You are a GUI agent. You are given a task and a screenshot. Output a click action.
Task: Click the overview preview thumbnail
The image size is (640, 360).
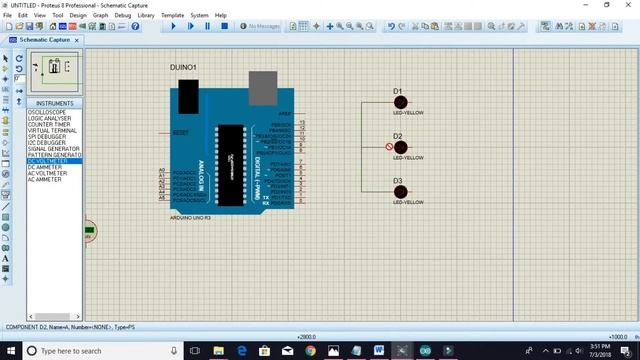pyautogui.click(x=55, y=72)
